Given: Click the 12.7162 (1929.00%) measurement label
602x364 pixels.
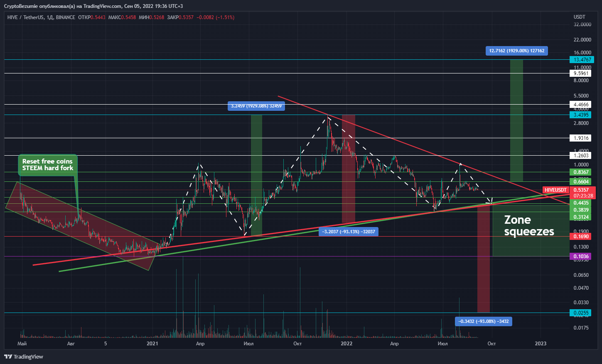Looking at the screenshot, I should pyautogui.click(x=516, y=51).
